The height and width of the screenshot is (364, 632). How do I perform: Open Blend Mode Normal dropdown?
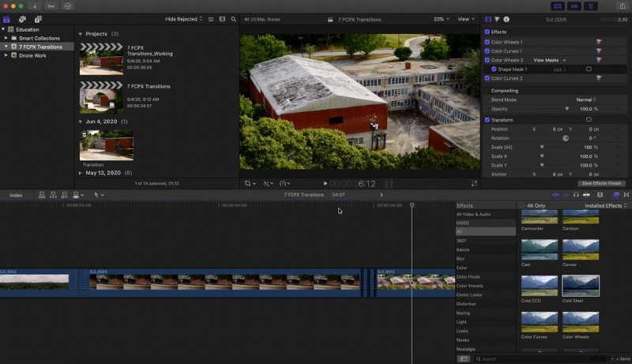585,99
